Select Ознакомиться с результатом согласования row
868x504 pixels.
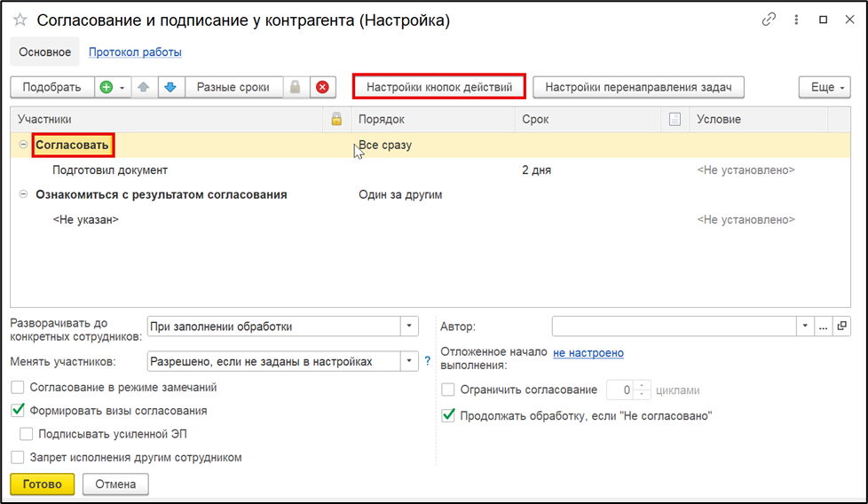(430, 194)
